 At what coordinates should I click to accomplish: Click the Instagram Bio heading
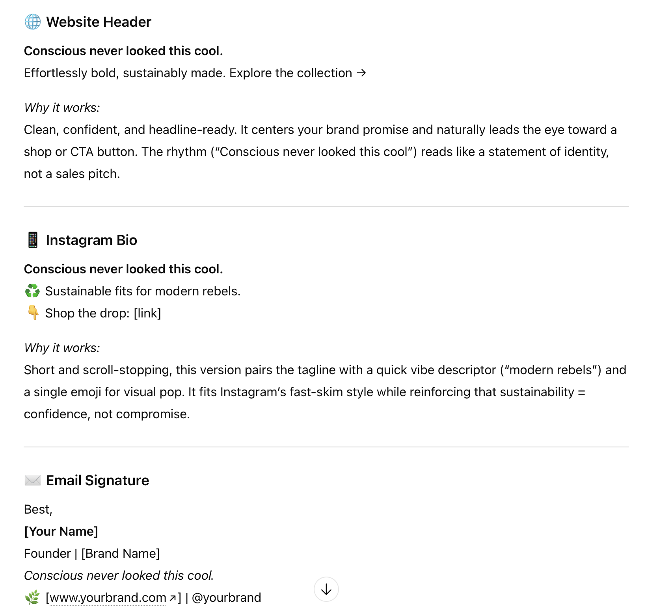(91, 240)
